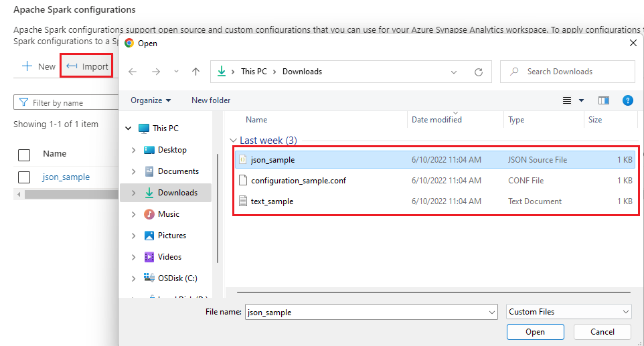
Task: Go up one folder level
Action: tap(195, 72)
